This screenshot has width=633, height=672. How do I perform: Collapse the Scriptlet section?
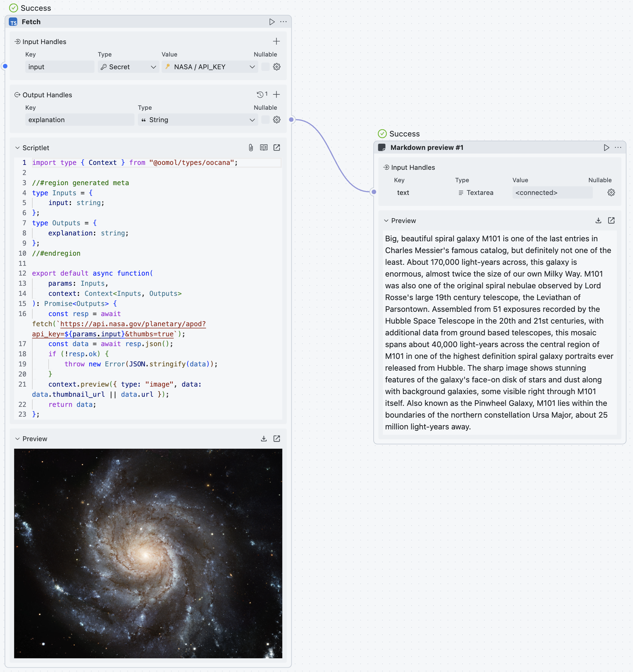[18, 148]
